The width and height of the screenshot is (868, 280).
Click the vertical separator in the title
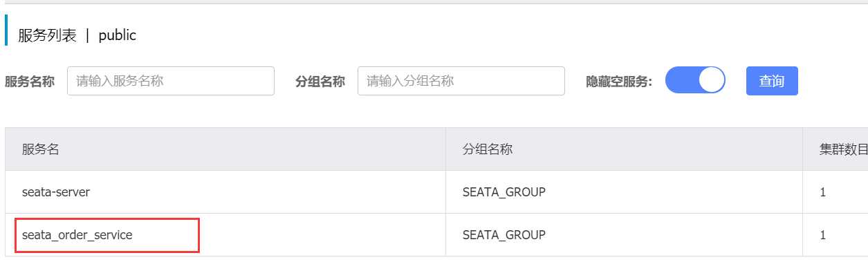click(x=88, y=36)
